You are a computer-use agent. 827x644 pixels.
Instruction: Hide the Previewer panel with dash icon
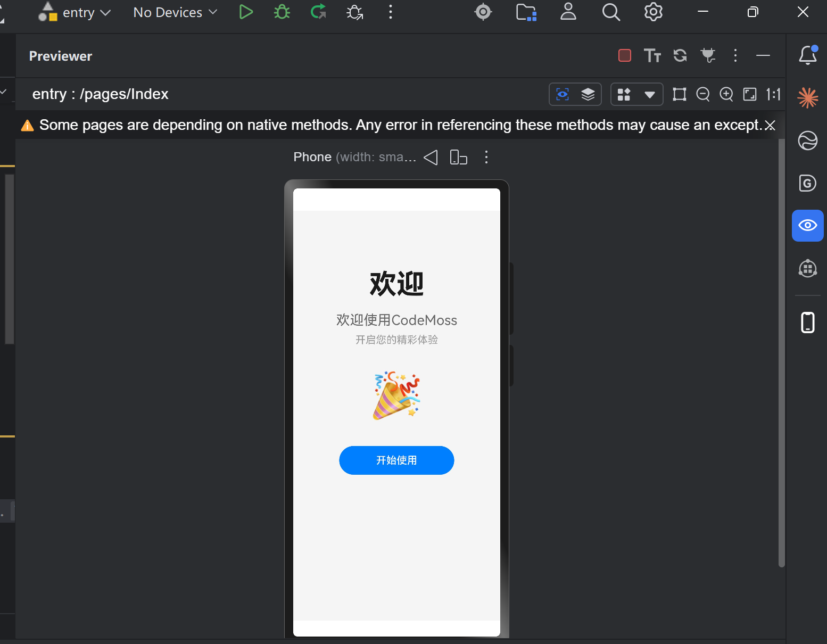coord(763,55)
